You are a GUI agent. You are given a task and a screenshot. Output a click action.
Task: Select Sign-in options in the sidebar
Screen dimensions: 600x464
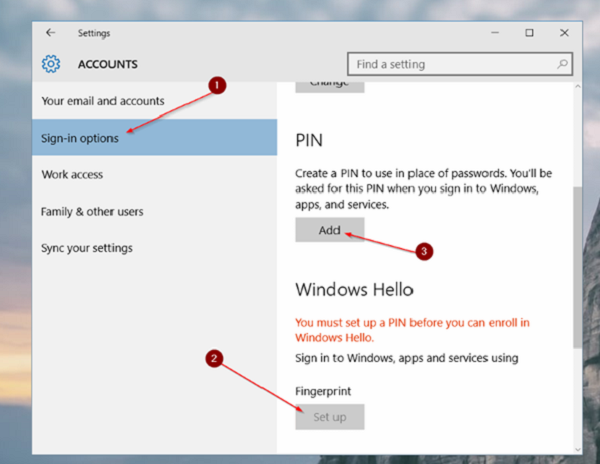pos(80,138)
